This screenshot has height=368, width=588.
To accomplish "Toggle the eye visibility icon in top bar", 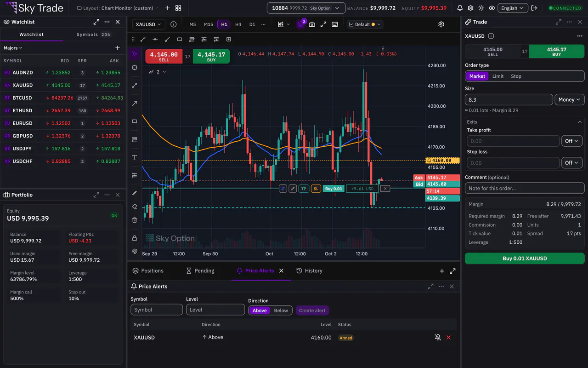I will click(492, 8).
